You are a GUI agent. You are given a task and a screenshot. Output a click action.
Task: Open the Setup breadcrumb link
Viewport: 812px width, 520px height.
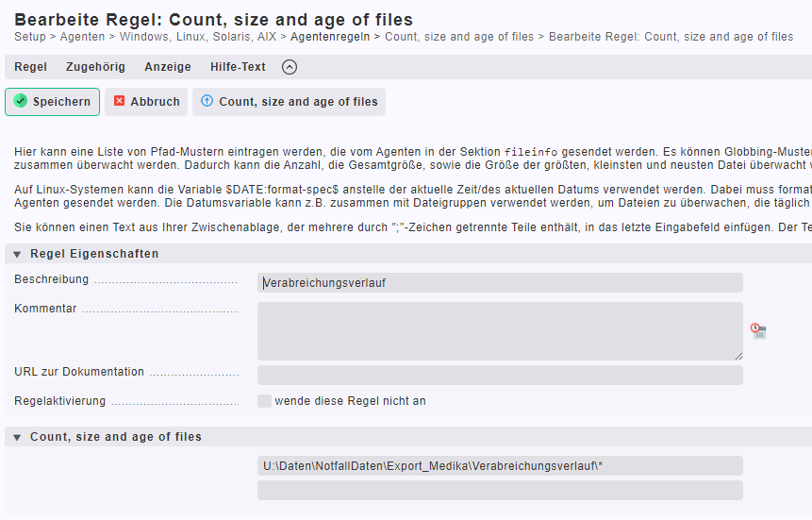30,37
